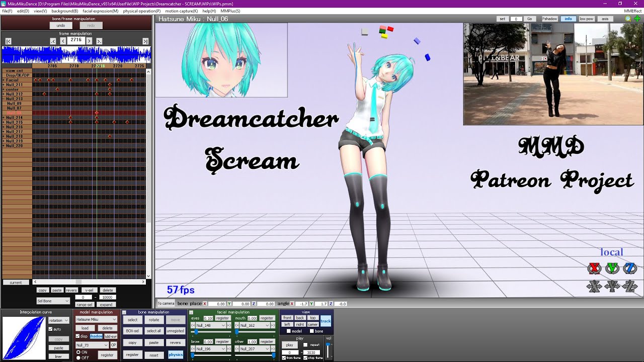This screenshot has width=644, height=362.
Task: Click the BOX-sel button
Action: pos(132,331)
